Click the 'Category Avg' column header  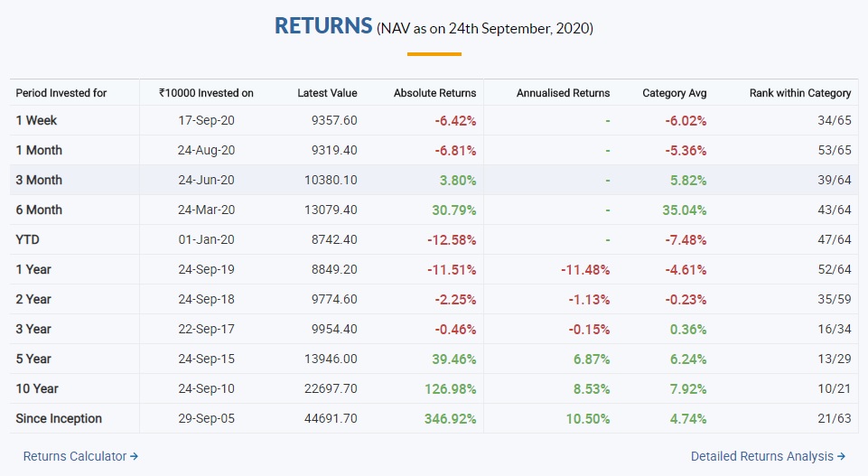674,93
